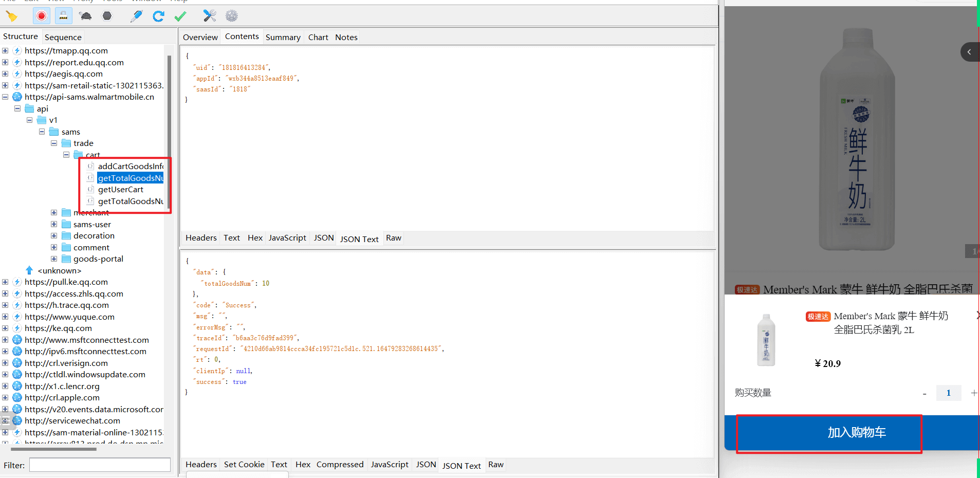
Task: Select https://sam-retail-static-1302115363 host
Action: [x=94, y=85]
